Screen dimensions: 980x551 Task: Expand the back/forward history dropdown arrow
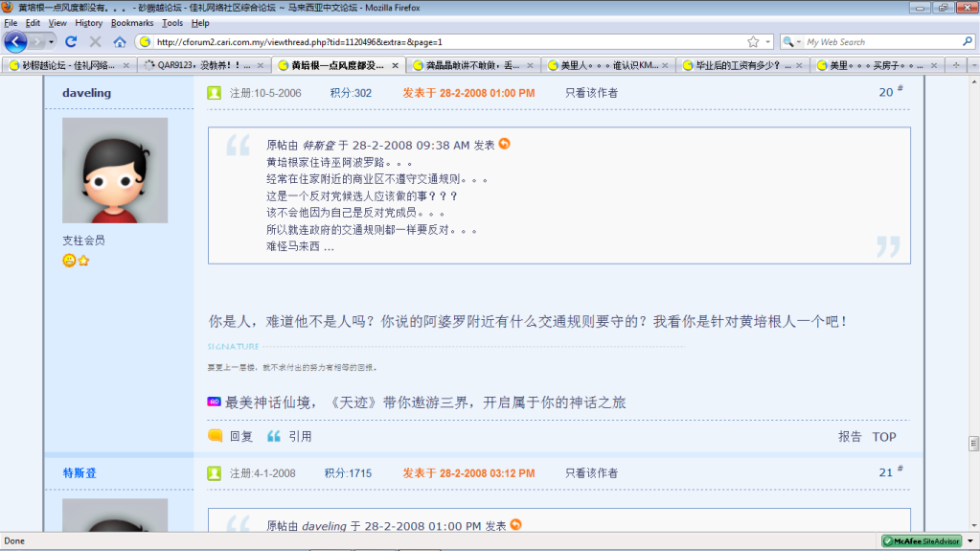point(52,42)
